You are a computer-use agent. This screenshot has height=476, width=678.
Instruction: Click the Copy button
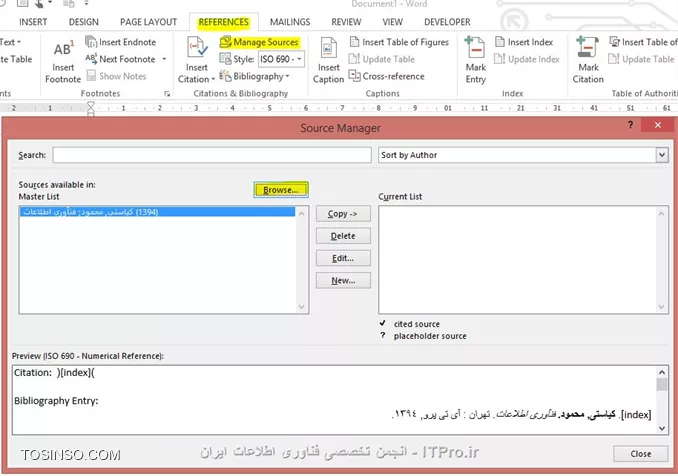click(343, 214)
